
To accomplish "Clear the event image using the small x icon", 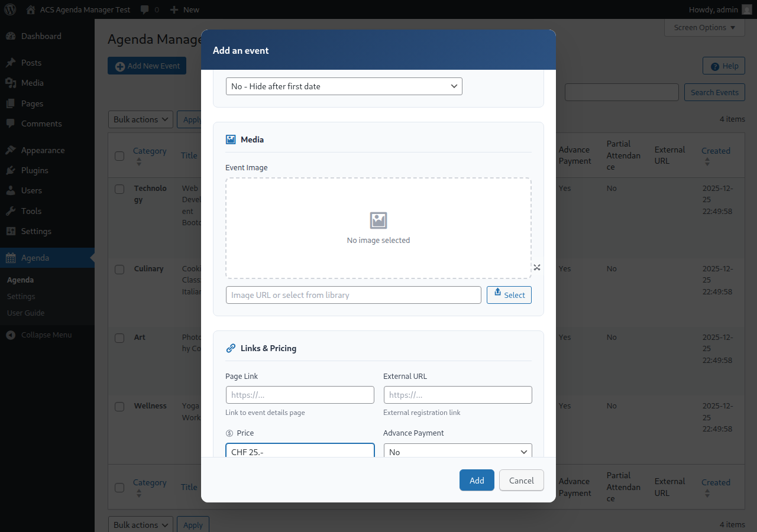I will point(536,267).
